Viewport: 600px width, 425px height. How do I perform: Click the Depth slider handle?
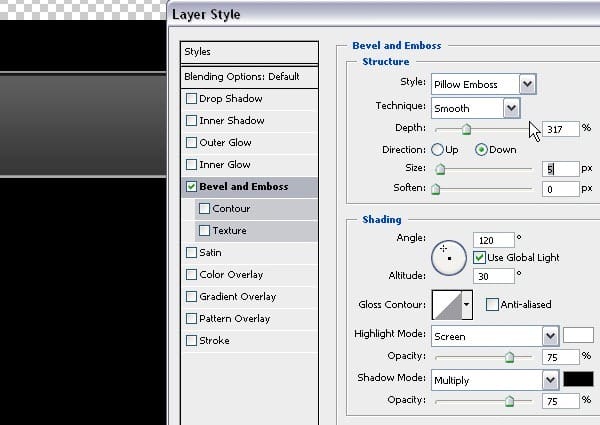466,129
